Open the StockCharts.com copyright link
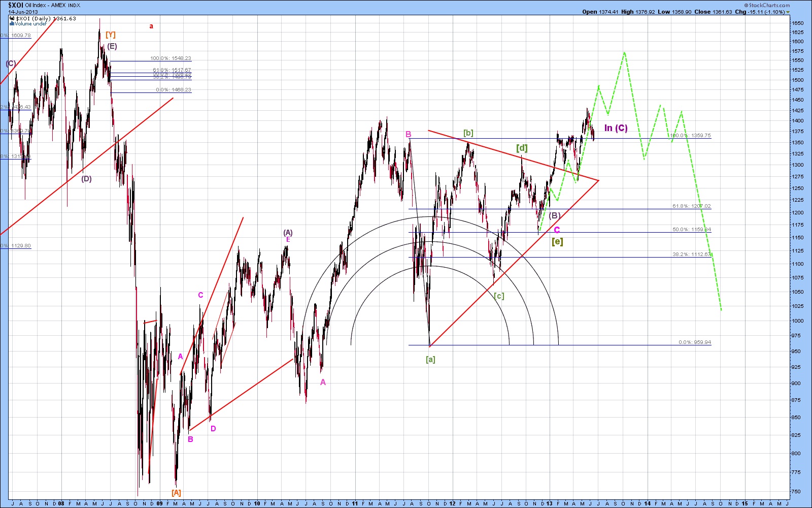The width and height of the screenshot is (812, 508). click(x=767, y=5)
